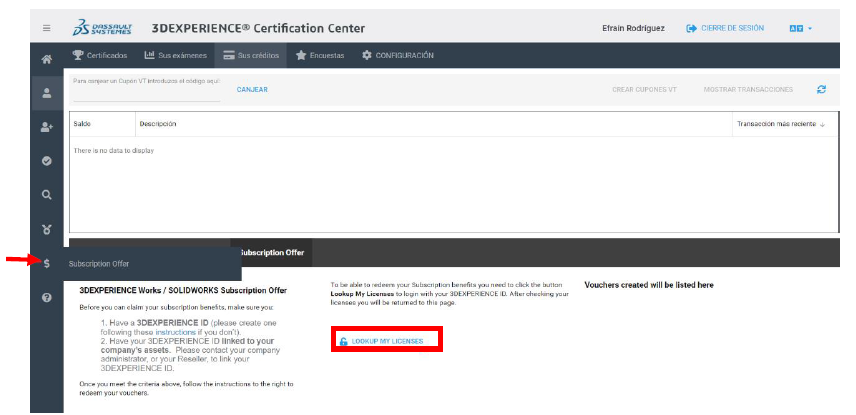Screen dimensions: 856x415
Task: Click CREAR CUPONES VT button
Action: [645, 90]
